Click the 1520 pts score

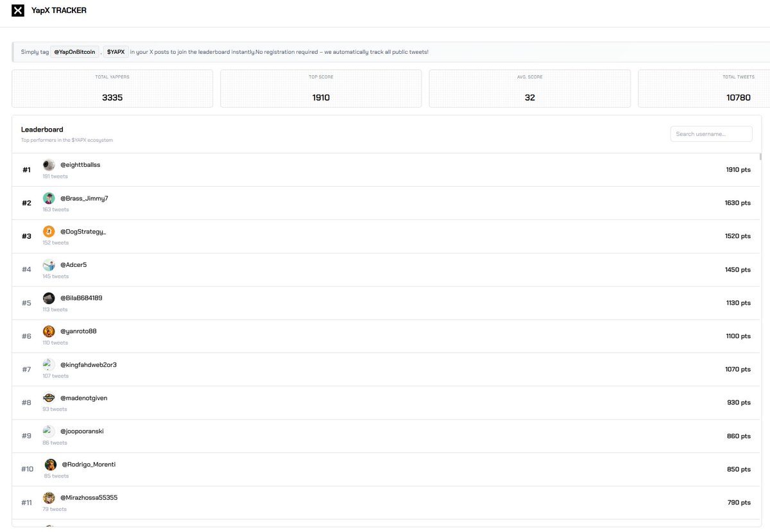pyautogui.click(x=738, y=236)
